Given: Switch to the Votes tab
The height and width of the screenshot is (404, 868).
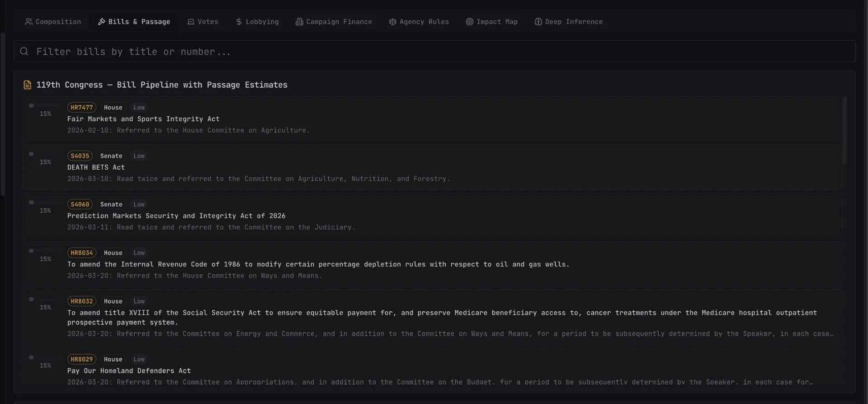Looking at the screenshot, I should 203,22.
